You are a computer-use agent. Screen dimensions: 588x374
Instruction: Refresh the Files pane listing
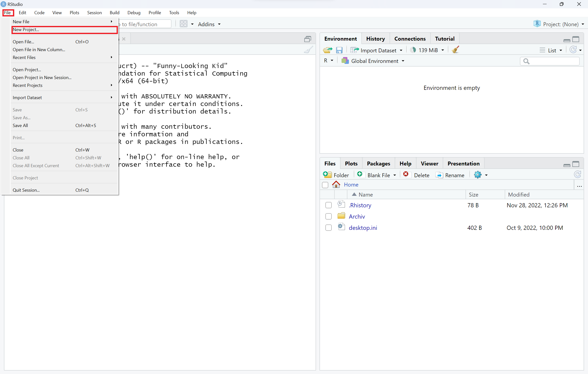577,175
